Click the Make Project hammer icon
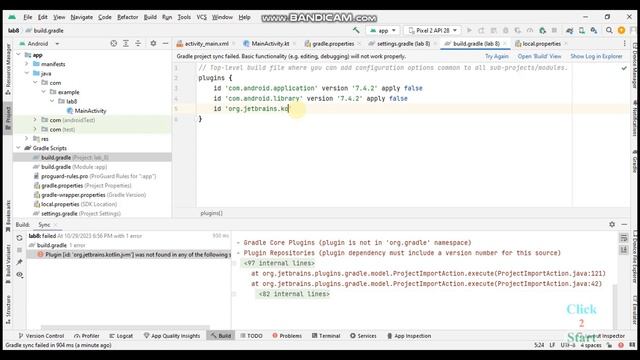The image size is (640, 360). [x=356, y=31]
